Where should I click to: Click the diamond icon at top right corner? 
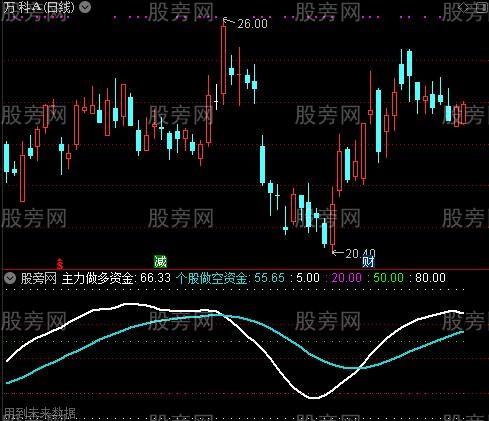tap(464, 7)
